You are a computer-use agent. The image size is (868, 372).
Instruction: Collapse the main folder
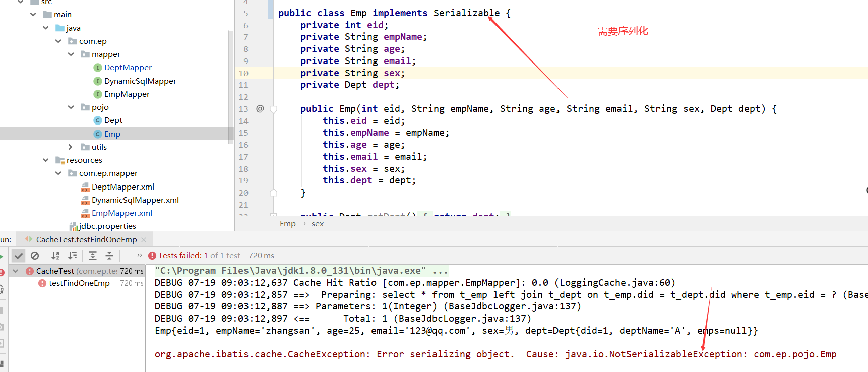tap(33, 15)
